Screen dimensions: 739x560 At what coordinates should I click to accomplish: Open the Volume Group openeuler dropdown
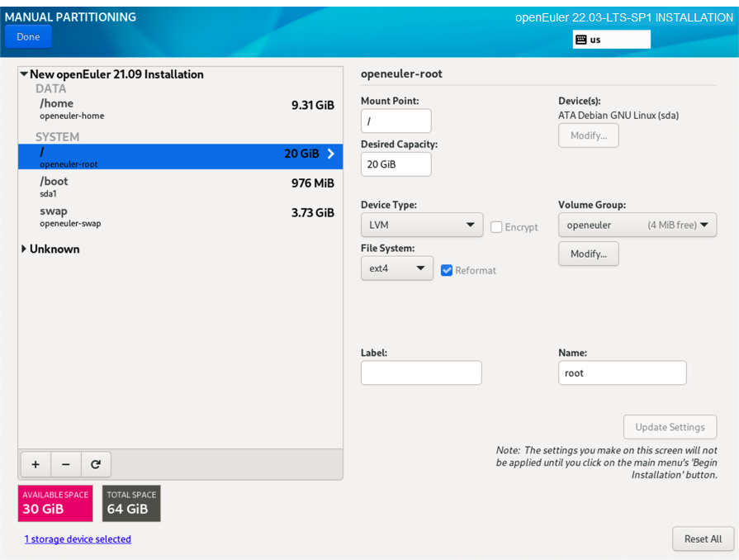637,225
